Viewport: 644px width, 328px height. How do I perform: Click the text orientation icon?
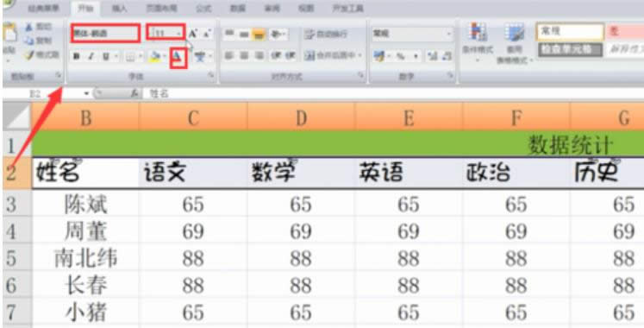pos(278,35)
